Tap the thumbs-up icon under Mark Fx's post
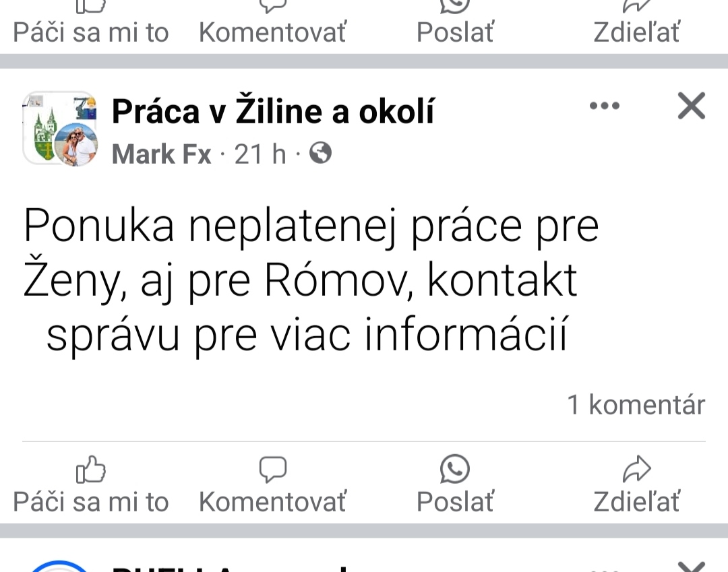Viewport: 728px width, 572px height. (x=91, y=470)
